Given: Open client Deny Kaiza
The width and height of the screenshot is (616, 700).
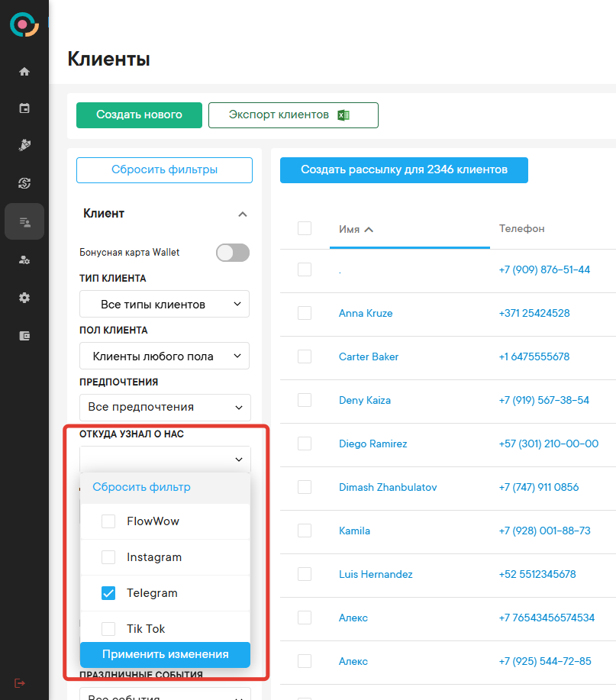Looking at the screenshot, I should point(365,400).
